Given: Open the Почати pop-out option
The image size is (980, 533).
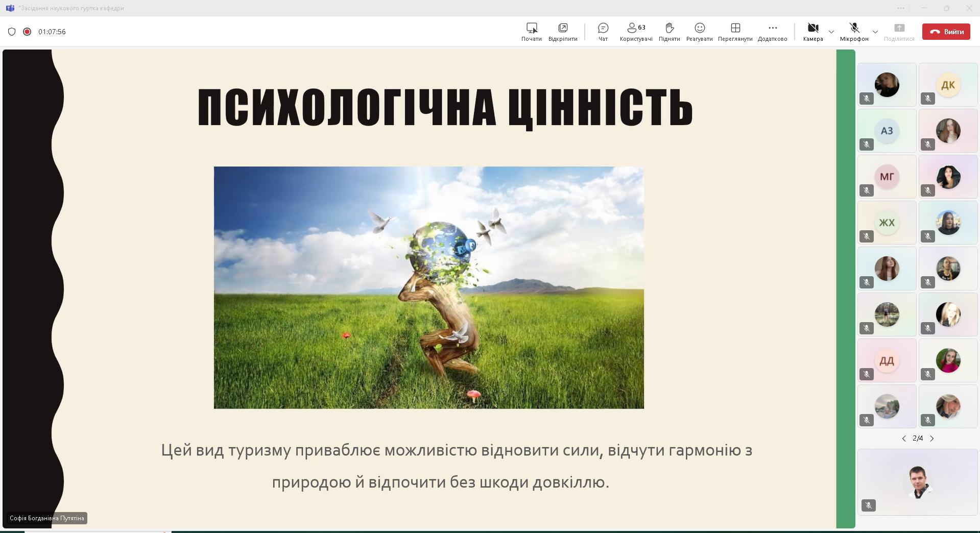Looking at the screenshot, I should (x=531, y=32).
